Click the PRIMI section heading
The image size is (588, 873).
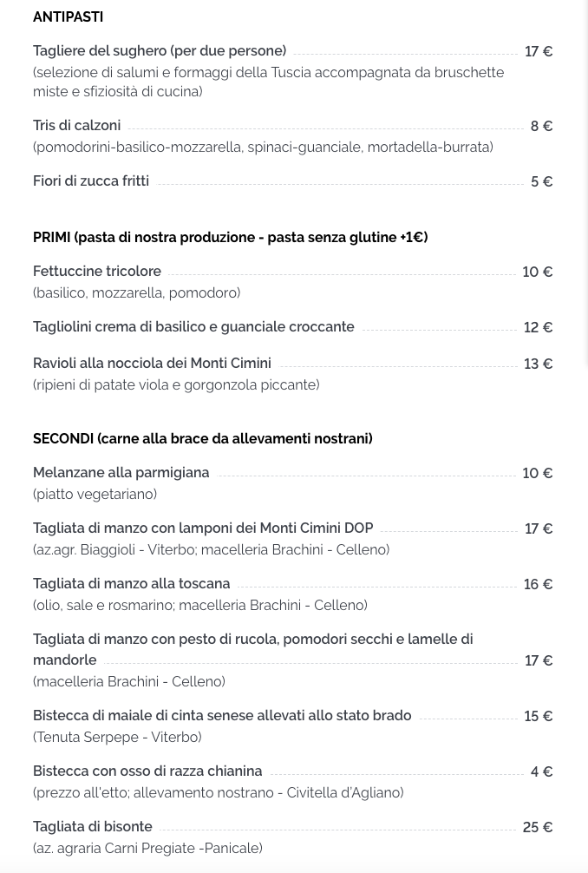point(231,237)
